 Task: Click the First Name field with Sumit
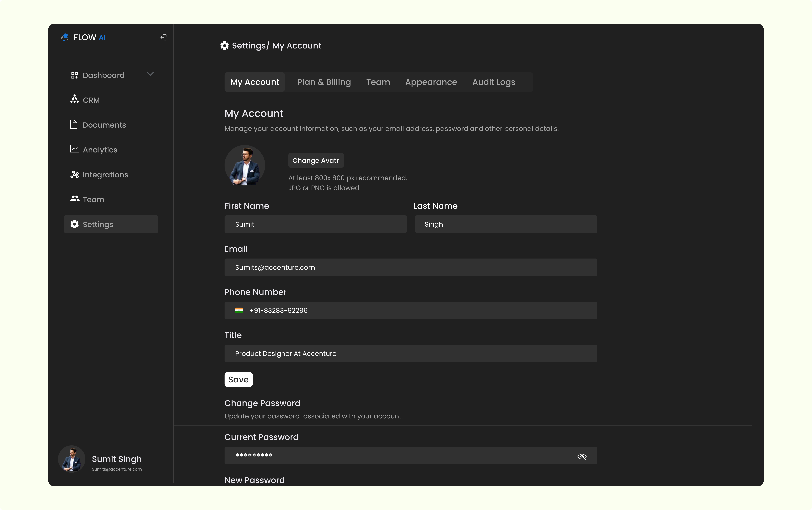pos(316,224)
